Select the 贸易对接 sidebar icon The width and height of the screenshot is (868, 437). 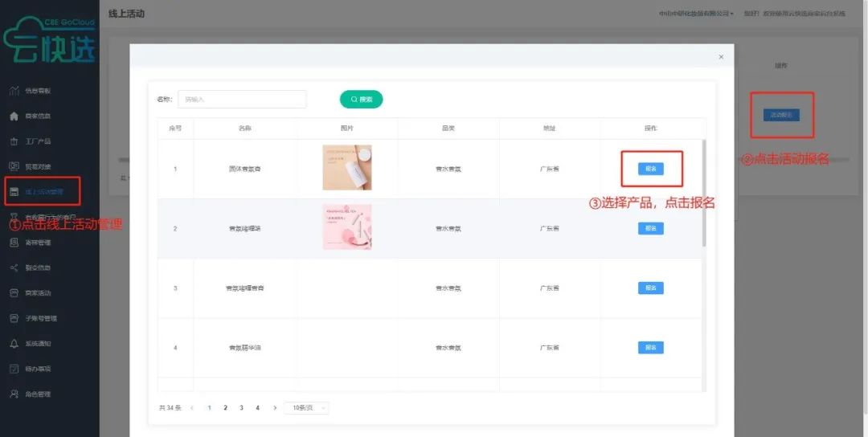point(14,166)
